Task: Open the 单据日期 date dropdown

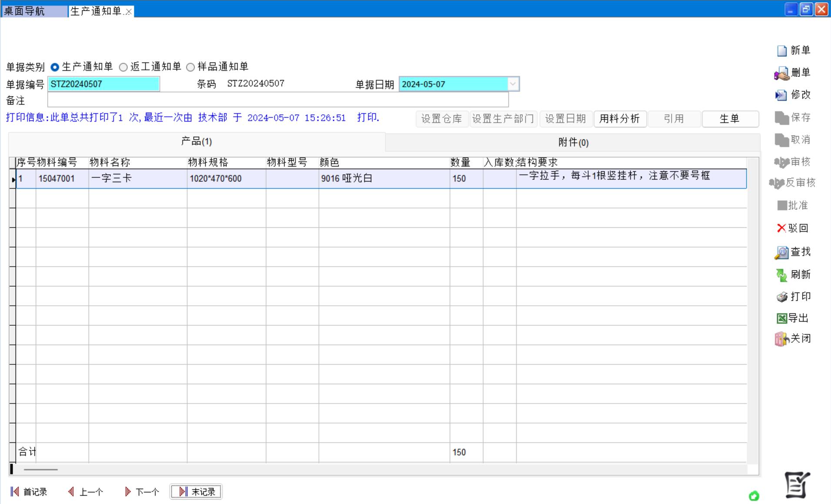Action: point(513,84)
